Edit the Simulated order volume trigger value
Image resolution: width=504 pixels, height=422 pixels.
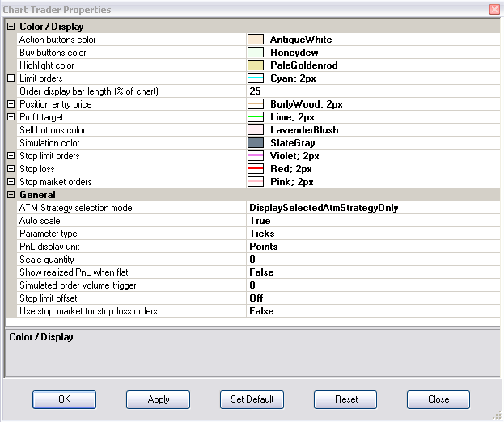[373, 285]
